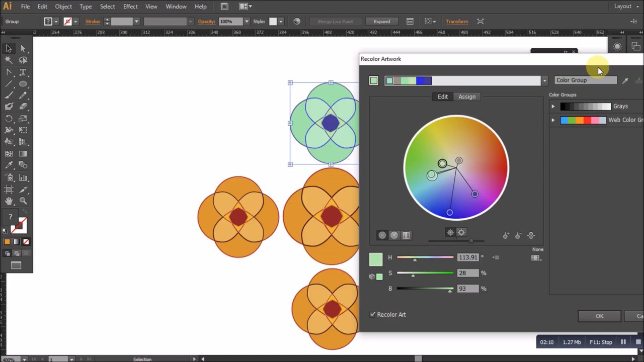644x362 pixels.
Task: Open the File menu
Action: (x=25, y=7)
